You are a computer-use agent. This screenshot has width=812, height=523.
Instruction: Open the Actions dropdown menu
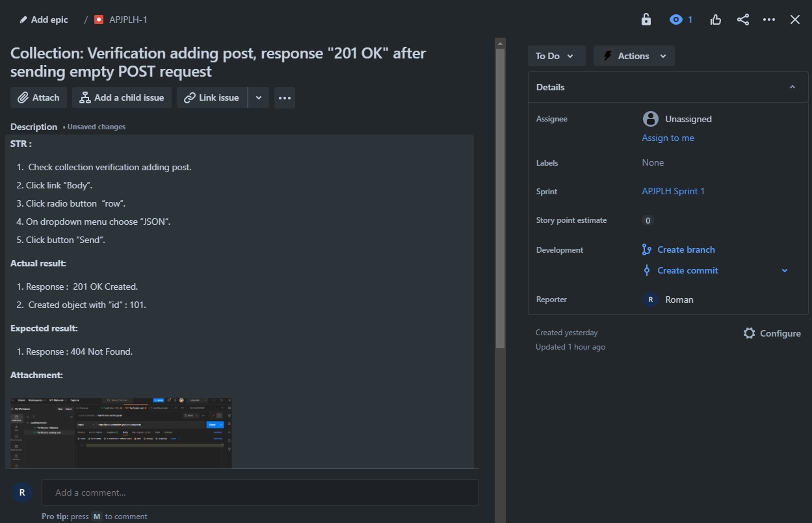point(633,56)
